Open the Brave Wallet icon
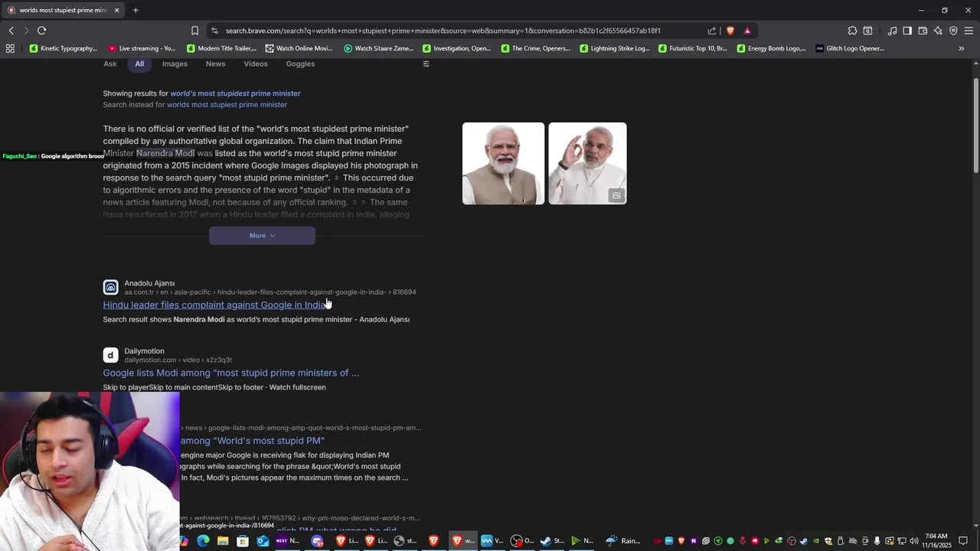980x551 pixels. (923, 31)
